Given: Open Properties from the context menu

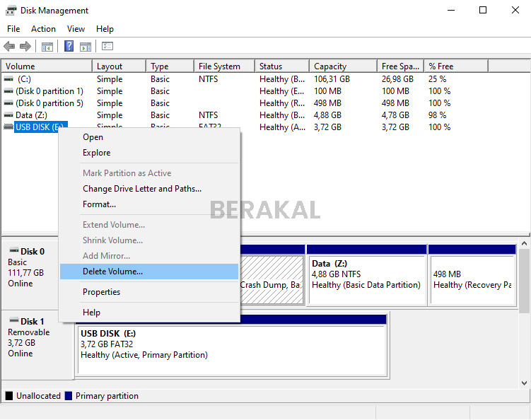Looking at the screenshot, I should 101,292.
